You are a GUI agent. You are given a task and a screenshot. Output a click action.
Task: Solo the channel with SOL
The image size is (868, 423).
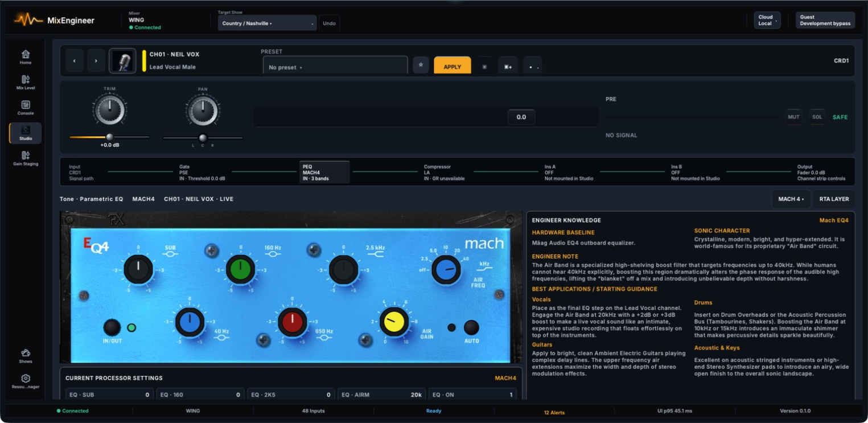pos(817,117)
